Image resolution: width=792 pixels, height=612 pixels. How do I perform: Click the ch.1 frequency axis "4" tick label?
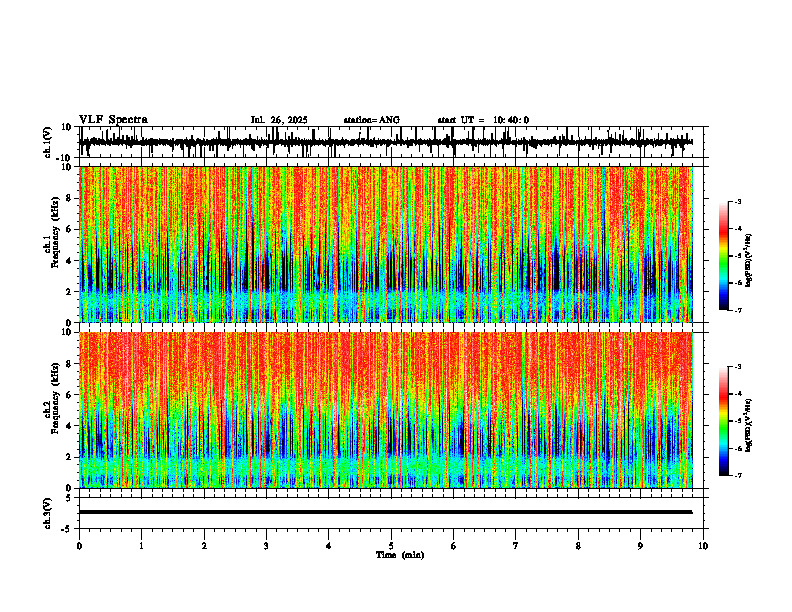pyautogui.click(x=69, y=261)
